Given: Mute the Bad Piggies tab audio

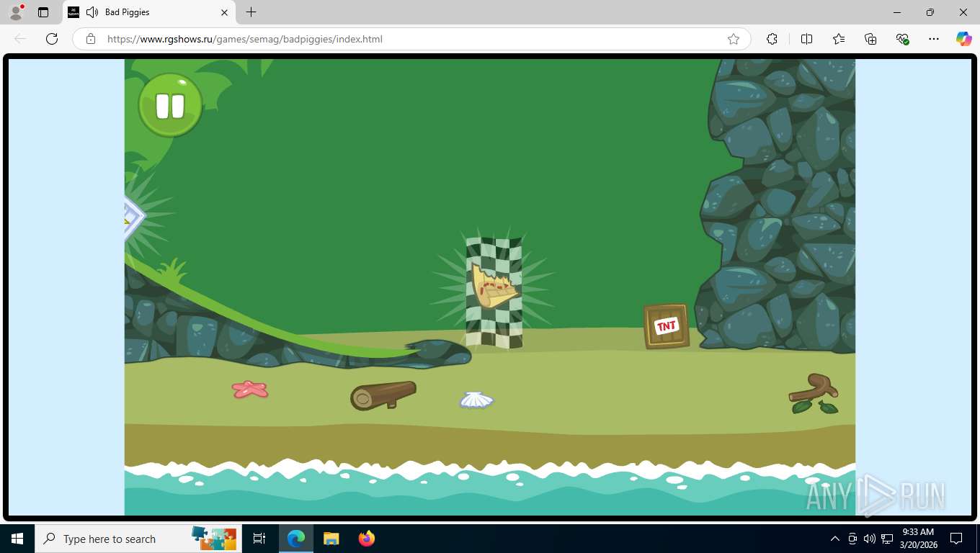Looking at the screenshot, I should pyautogui.click(x=92, y=12).
